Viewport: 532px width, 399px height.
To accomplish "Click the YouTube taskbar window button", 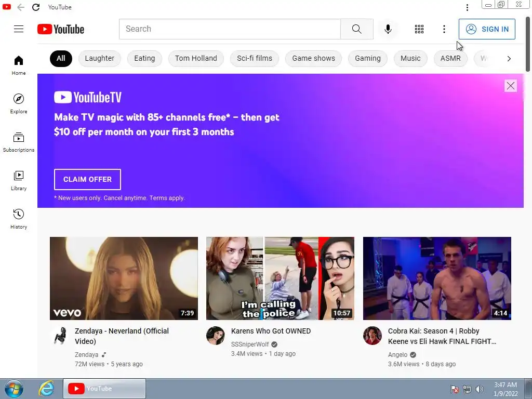I will click(x=104, y=389).
